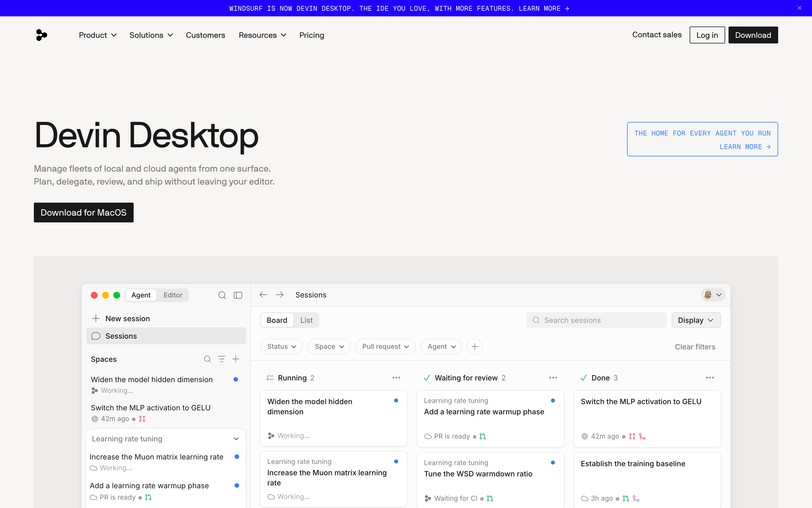Viewport: 812px width, 508px height.
Task: Click the plus icon next to New session
Action: pos(96,318)
